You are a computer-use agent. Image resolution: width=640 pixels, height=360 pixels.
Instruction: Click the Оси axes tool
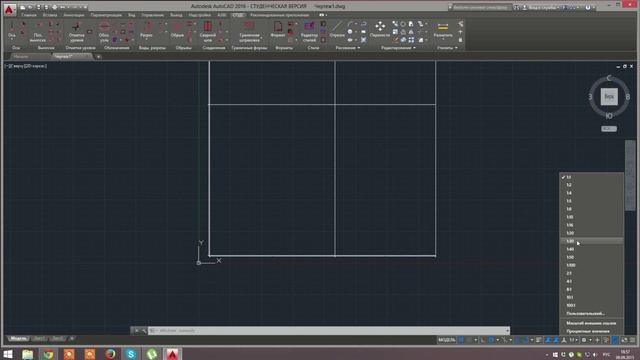click(x=12, y=31)
